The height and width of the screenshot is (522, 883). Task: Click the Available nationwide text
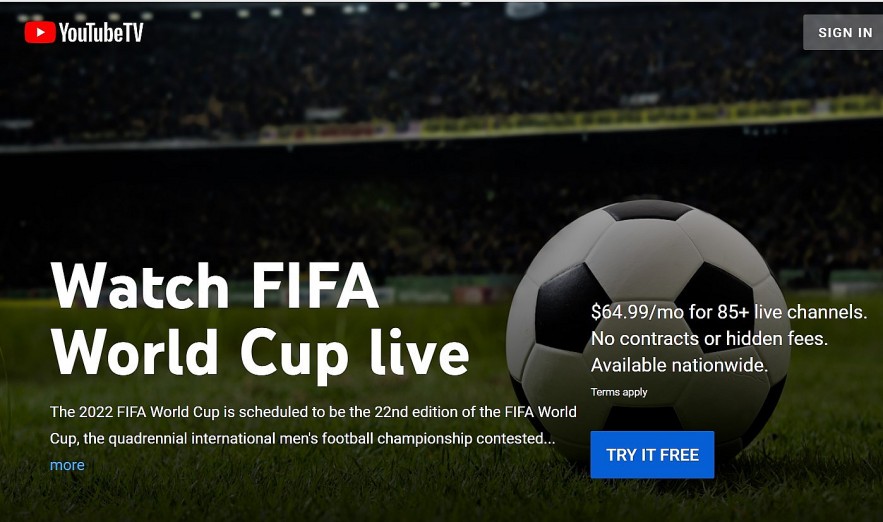(x=679, y=365)
